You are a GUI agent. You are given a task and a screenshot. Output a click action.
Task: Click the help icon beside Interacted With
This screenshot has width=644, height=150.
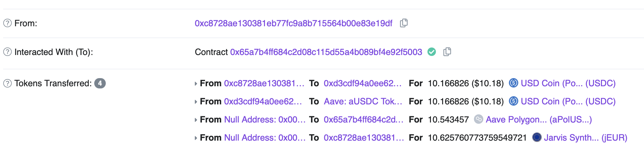7,52
